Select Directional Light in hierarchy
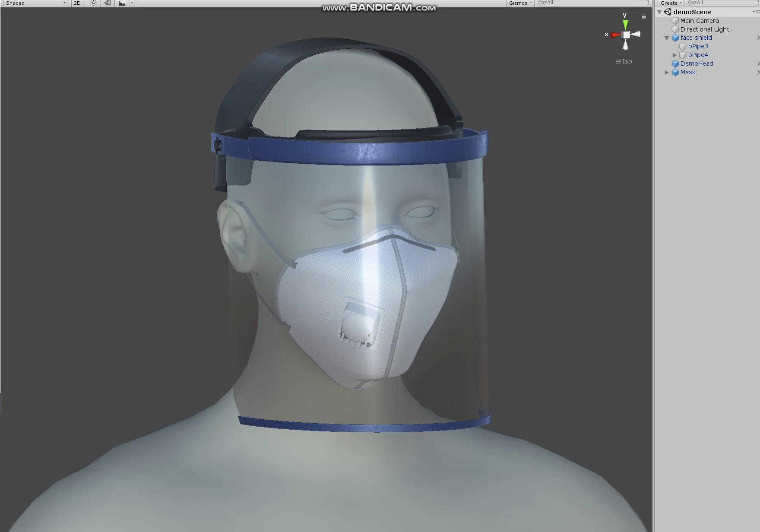The width and height of the screenshot is (760, 532). pyautogui.click(x=704, y=29)
